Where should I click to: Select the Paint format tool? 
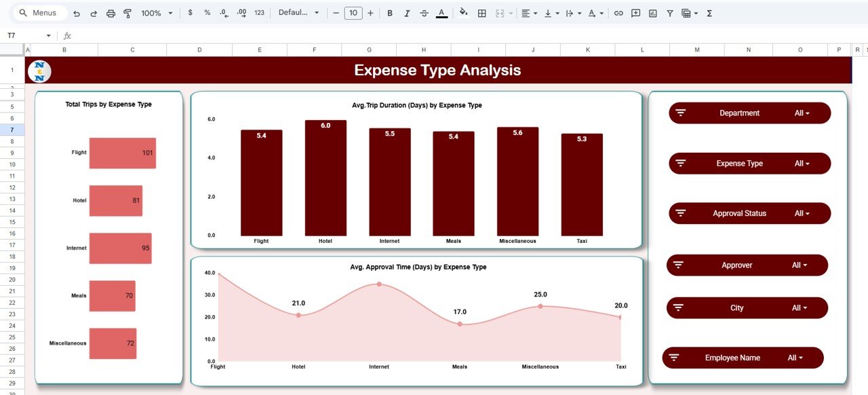point(127,12)
